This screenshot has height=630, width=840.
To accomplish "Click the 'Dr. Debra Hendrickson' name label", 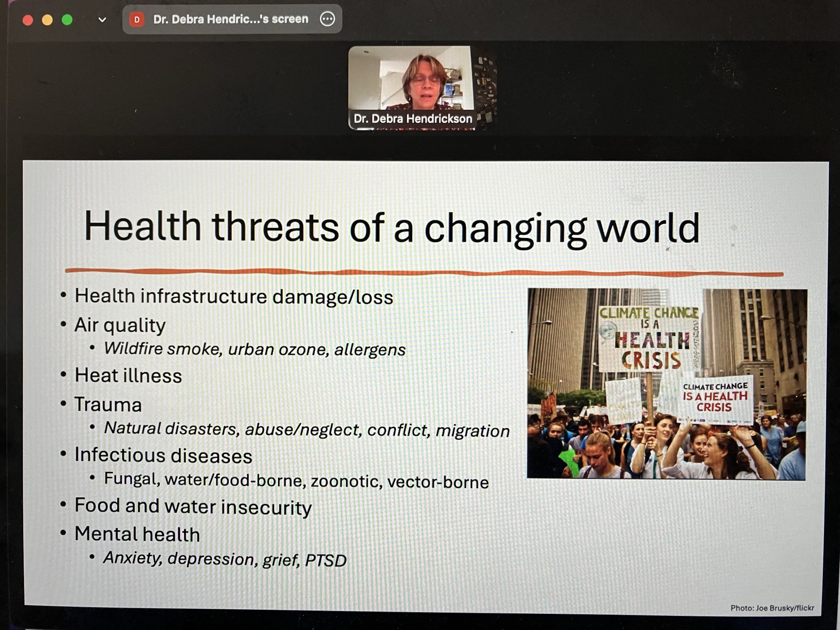I will click(x=412, y=119).
